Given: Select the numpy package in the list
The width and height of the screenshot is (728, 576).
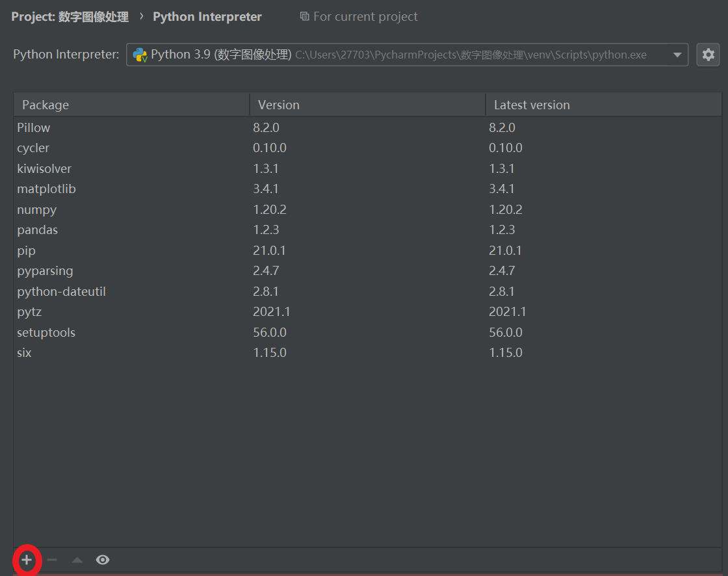Looking at the screenshot, I should point(36,209).
